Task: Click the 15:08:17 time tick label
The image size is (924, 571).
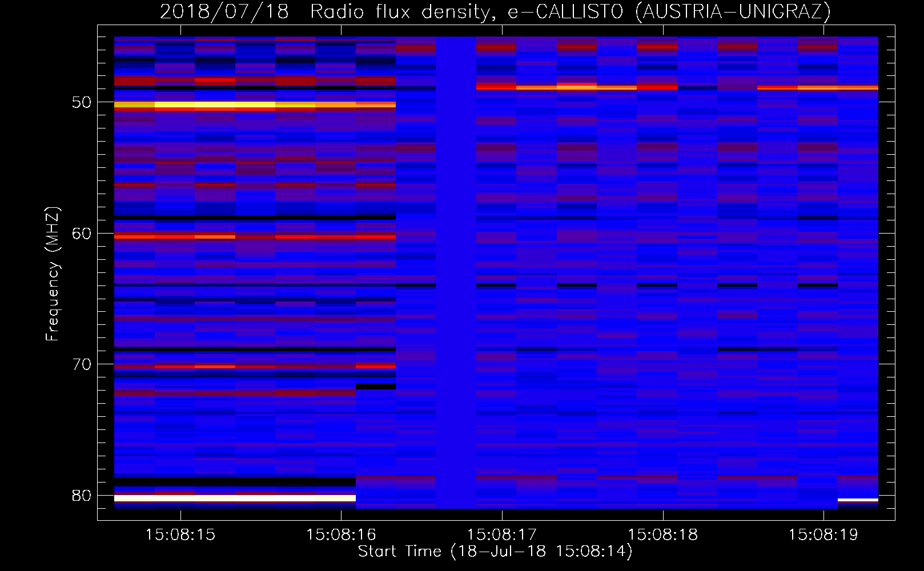Action: (502, 534)
